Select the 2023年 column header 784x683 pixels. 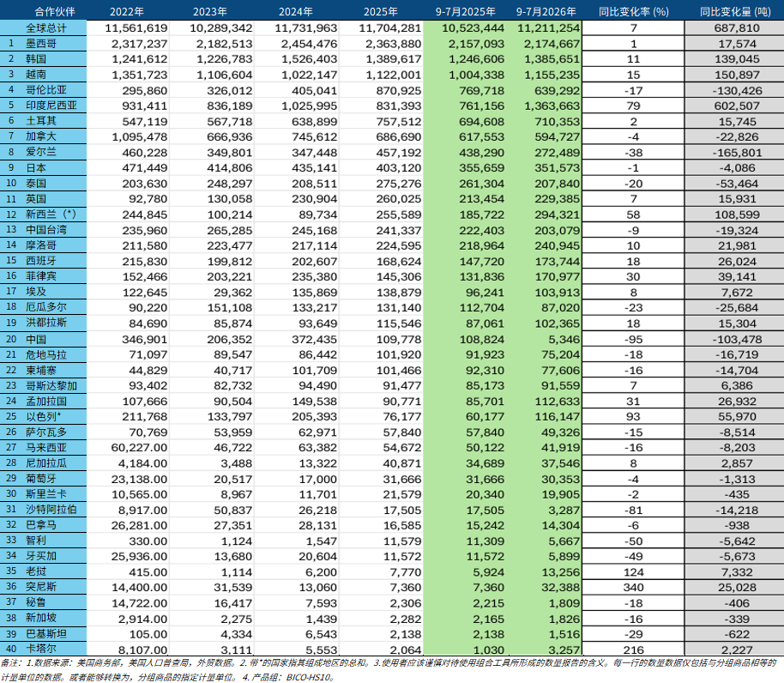[x=210, y=11]
